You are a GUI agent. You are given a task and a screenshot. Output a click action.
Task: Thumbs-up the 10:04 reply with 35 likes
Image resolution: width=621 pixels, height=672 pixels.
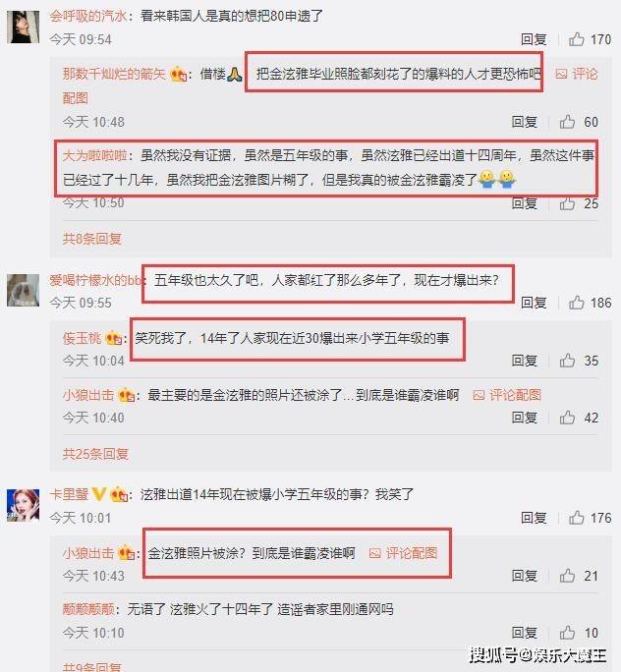[567, 361]
